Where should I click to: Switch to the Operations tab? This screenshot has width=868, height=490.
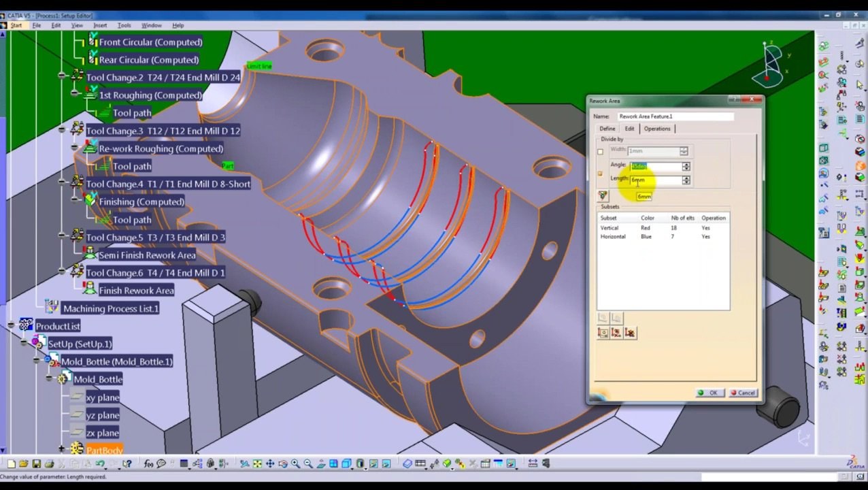(657, 129)
